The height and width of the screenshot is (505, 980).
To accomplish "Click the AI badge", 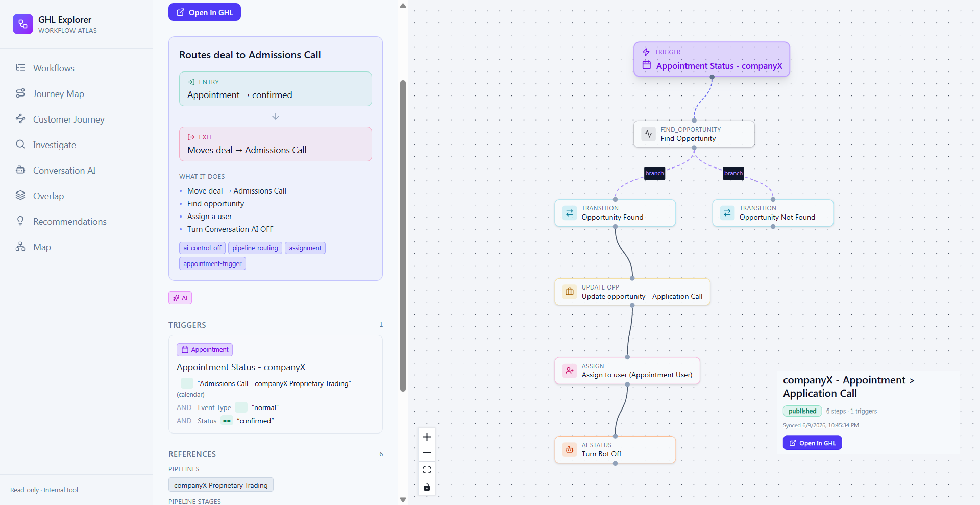I will tap(180, 298).
